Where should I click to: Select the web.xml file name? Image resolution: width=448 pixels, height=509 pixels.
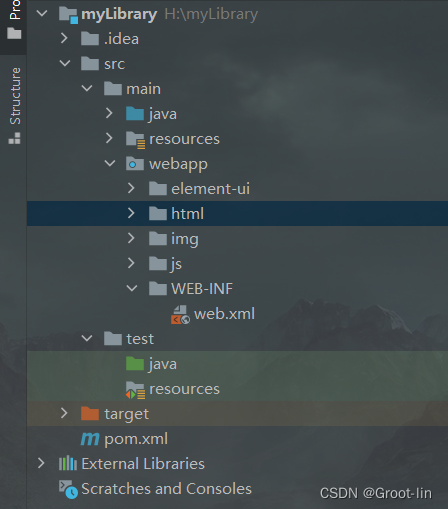224,314
